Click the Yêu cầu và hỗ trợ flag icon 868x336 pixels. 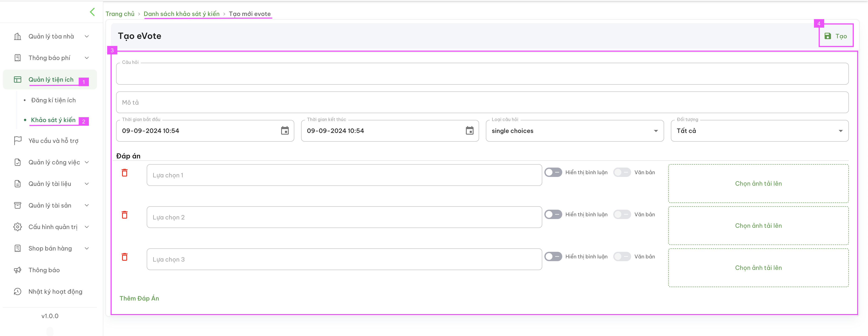click(17, 141)
